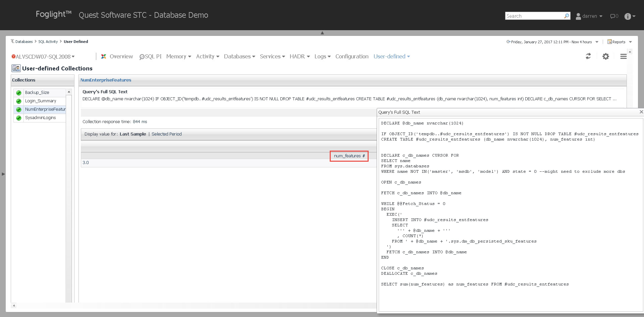Open the Memory menu
The width and height of the screenshot is (644, 317).
[178, 56]
